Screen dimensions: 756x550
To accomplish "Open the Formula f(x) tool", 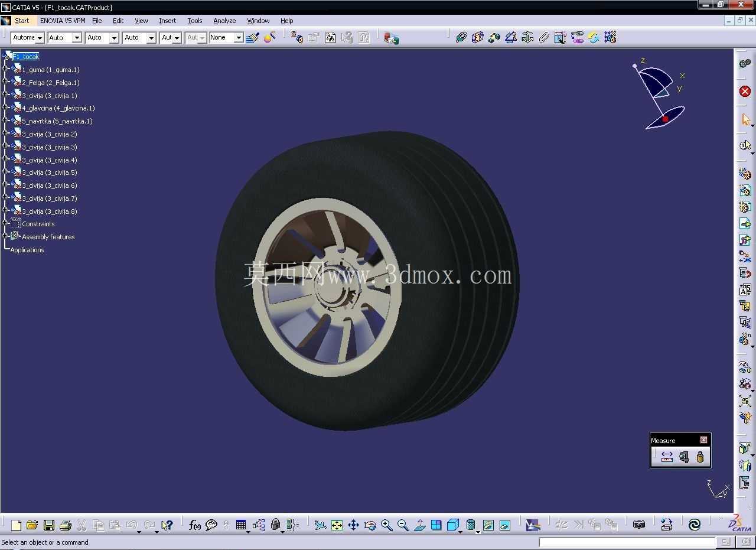I will pos(195,525).
